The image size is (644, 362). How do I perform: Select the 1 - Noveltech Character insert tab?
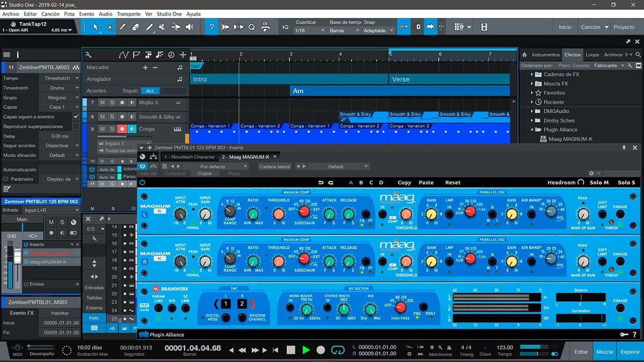tap(189, 157)
